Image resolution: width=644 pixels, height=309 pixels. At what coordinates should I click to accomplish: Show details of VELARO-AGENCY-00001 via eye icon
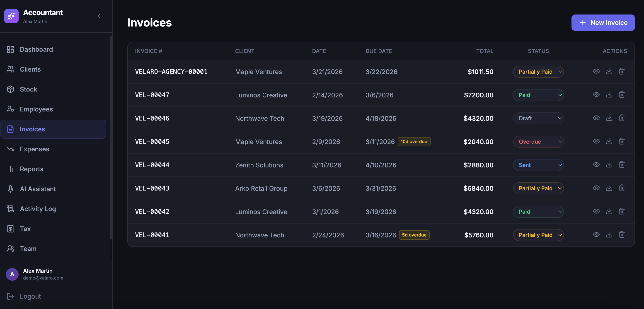(596, 72)
